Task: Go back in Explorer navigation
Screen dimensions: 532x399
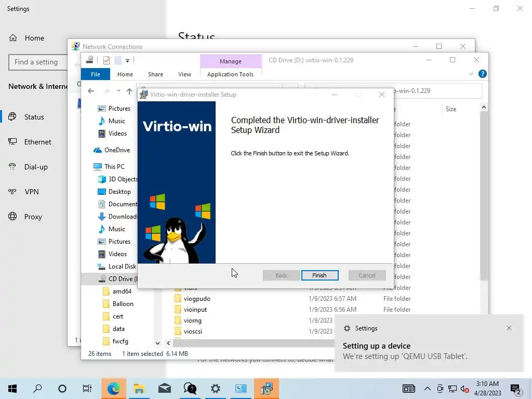Action: click(x=91, y=91)
